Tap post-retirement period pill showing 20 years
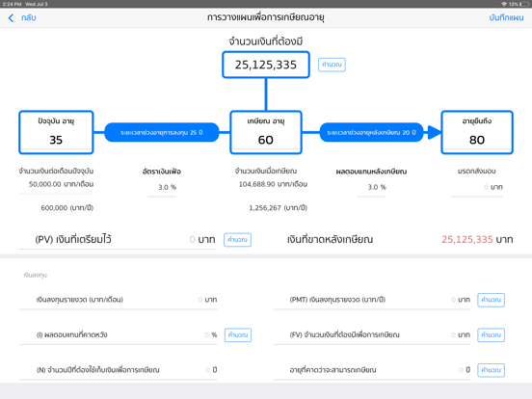This screenshot has width=532, height=399. click(x=371, y=132)
